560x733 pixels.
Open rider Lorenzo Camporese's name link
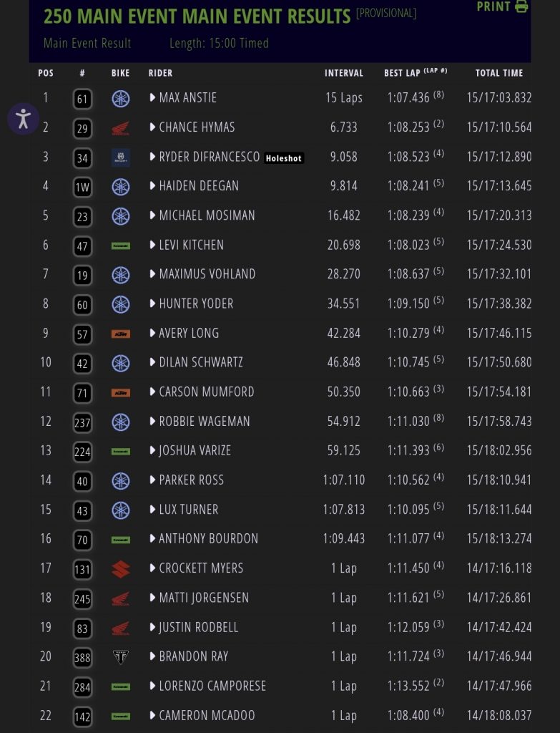(212, 686)
